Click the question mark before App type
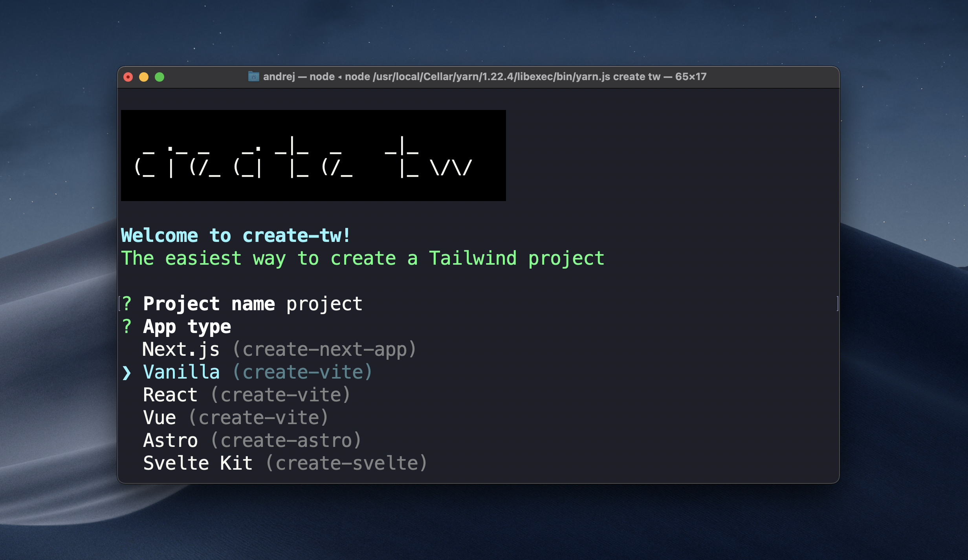Screen dimensions: 968x560 click(x=126, y=326)
